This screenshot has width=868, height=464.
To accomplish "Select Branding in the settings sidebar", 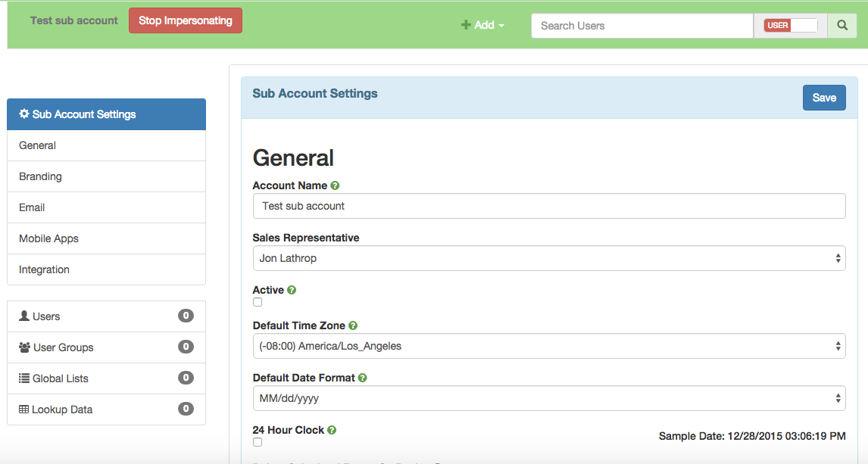I will point(41,176).
